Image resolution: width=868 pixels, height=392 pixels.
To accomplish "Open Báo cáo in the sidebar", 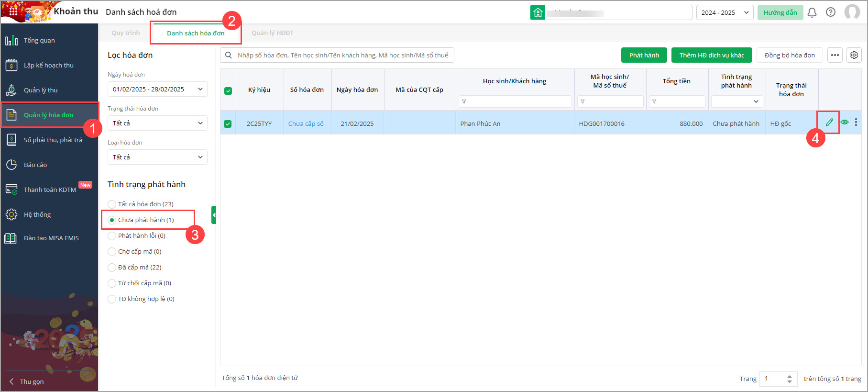I will tap(50, 165).
